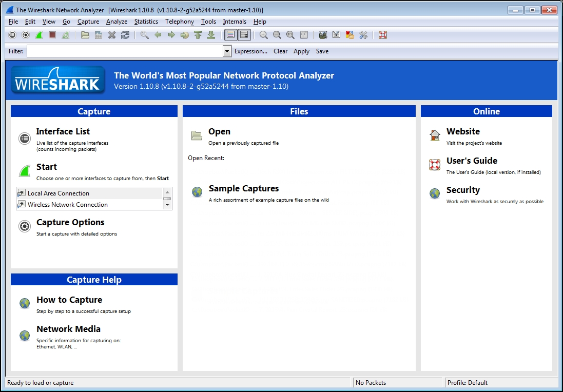Open the Go menu
This screenshot has width=563, height=392.
pyautogui.click(x=66, y=22)
